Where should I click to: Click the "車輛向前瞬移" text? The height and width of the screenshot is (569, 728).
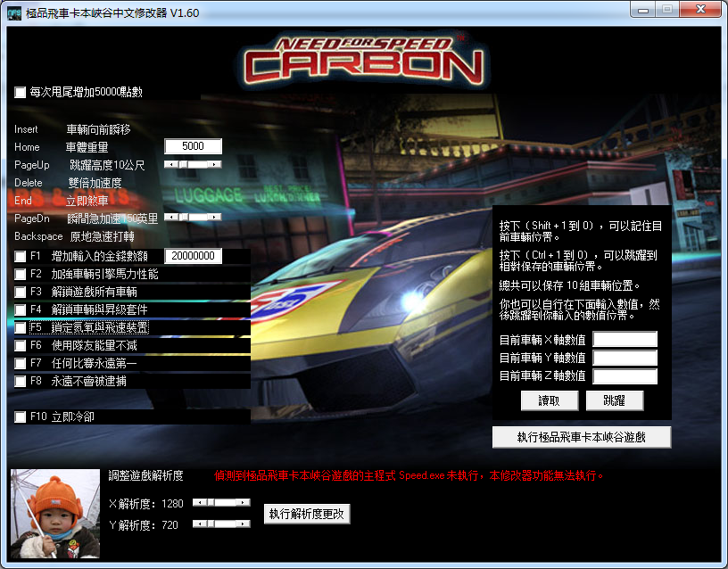(98, 129)
